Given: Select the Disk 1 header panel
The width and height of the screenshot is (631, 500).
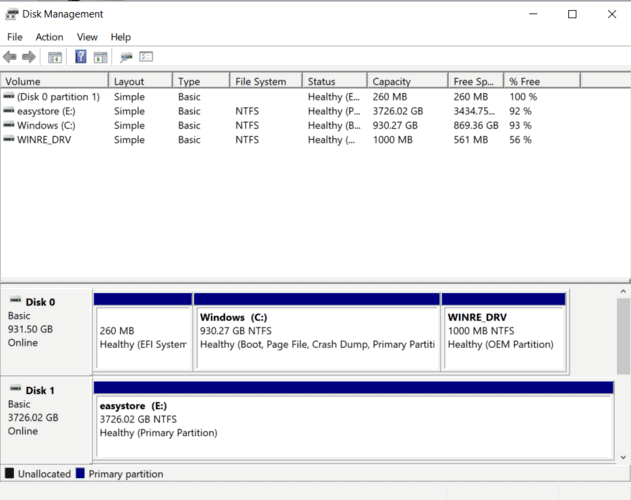Looking at the screenshot, I should (46, 420).
